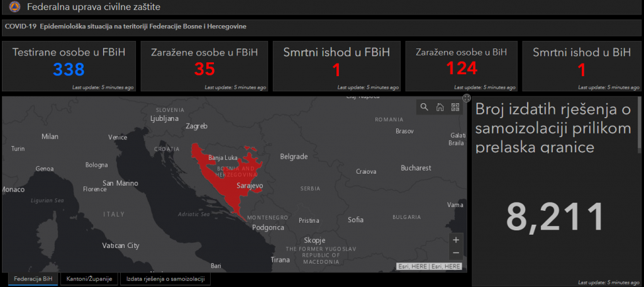The image size is (644, 287).
Task: Open the Kantoni/Županije tab
Action: (90, 278)
